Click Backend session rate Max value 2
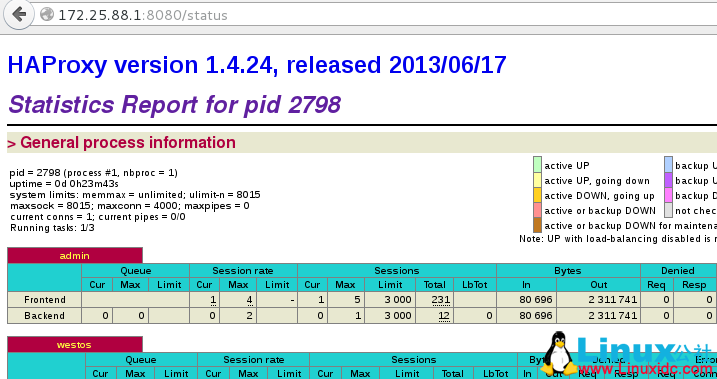Screen dimensions: 717x379 [249, 315]
